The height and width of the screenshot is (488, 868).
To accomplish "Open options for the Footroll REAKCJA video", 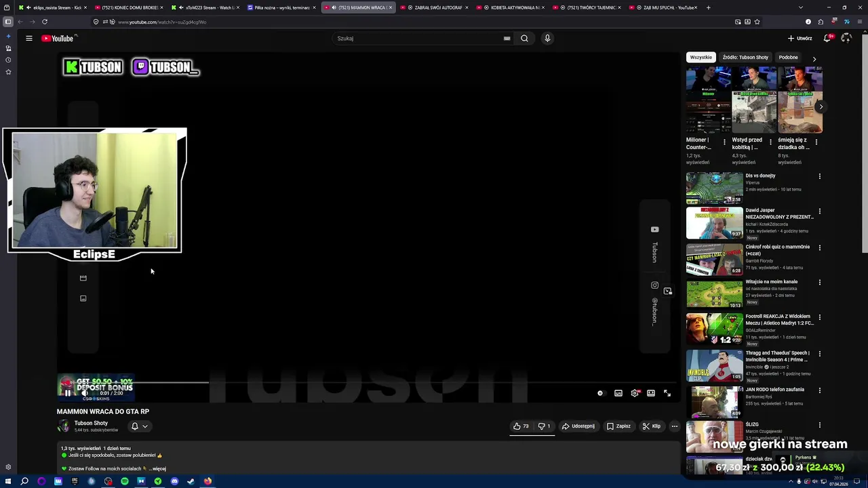I will (x=819, y=317).
